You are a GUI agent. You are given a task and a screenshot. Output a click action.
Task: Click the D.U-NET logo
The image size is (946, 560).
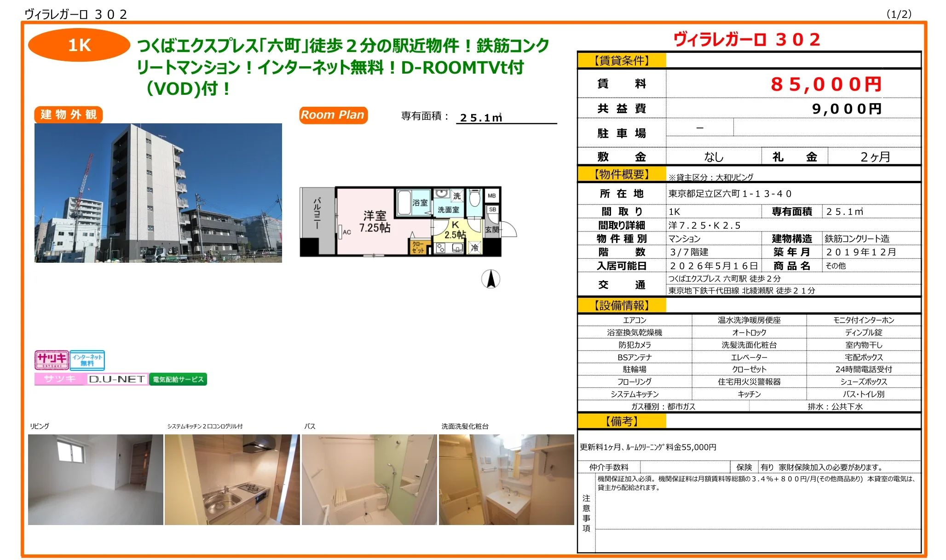tap(117, 379)
